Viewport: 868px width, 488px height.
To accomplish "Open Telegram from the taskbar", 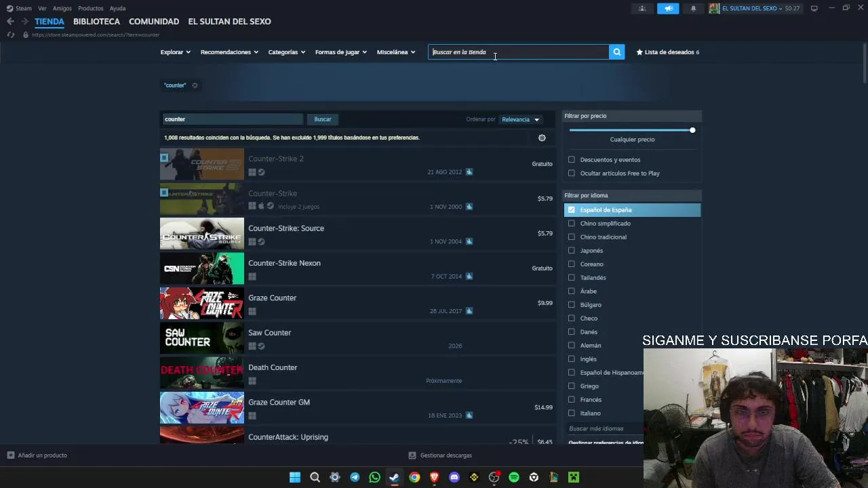I will point(355,477).
